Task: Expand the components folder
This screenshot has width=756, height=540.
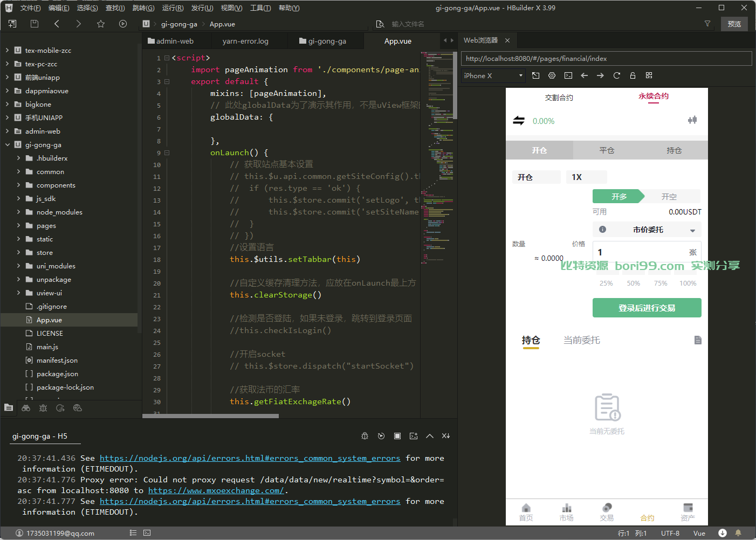Action: pyautogui.click(x=18, y=185)
